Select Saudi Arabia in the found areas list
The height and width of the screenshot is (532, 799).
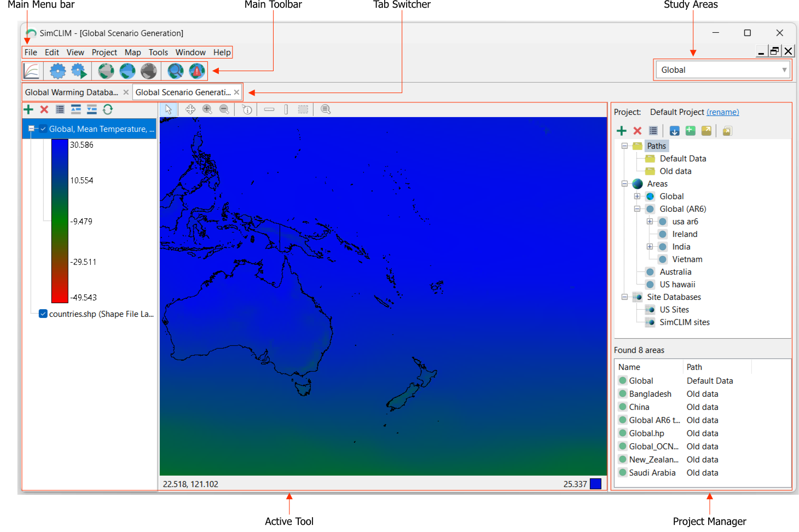[x=652, y=473]
